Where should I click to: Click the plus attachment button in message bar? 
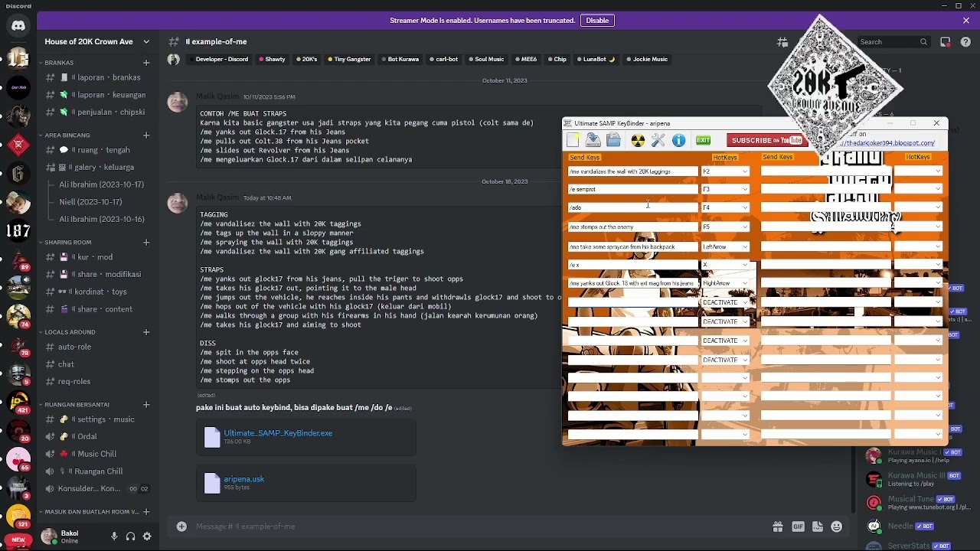181,527
